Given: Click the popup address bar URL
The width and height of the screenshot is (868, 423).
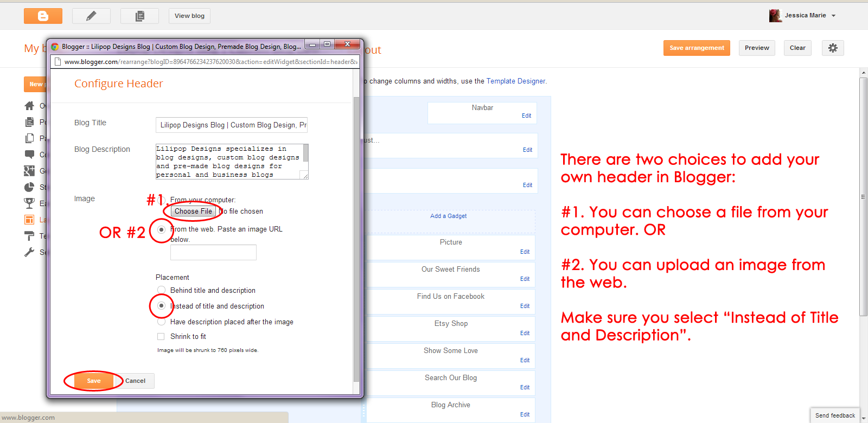Looking at the screenshot, I should [211, 62].
